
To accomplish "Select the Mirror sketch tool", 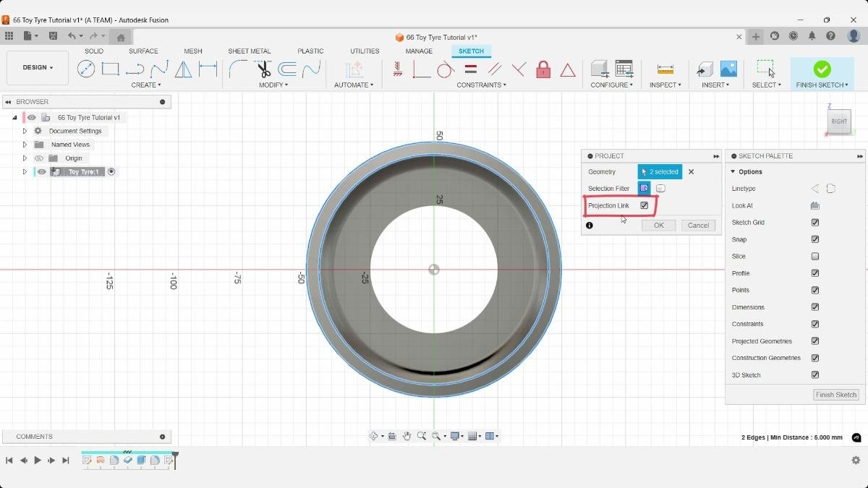I will point(184,69).
